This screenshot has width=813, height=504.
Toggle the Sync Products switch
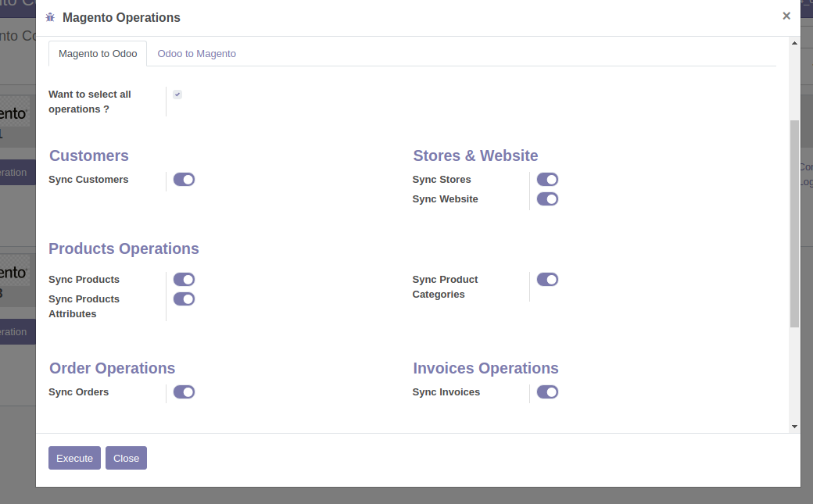tap(184, 280)
